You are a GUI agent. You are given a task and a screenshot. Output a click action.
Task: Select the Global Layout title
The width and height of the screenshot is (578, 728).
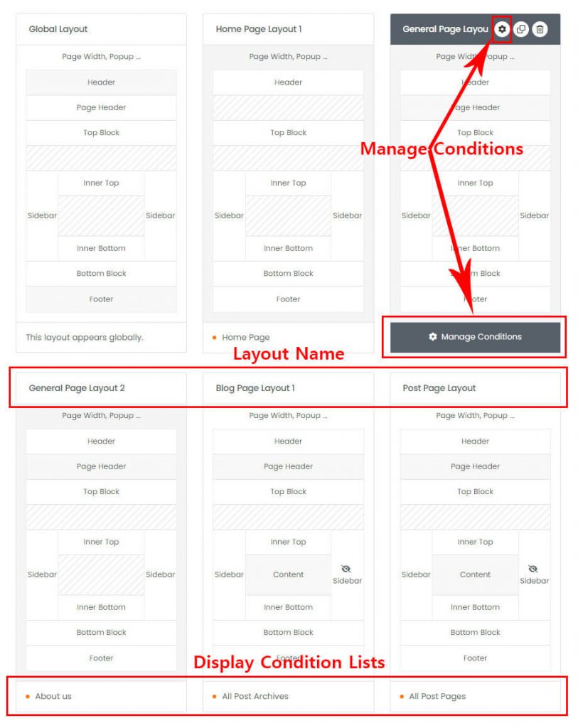[58, 29]
